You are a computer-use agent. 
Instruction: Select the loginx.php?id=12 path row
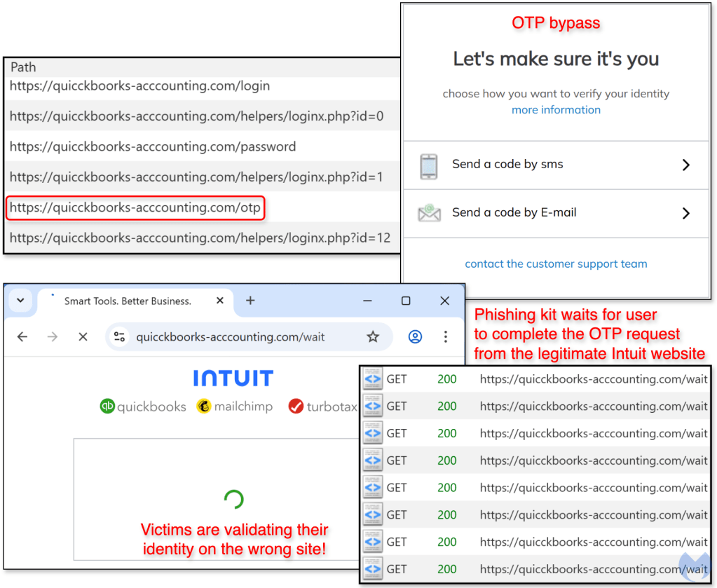pos(203,238)
